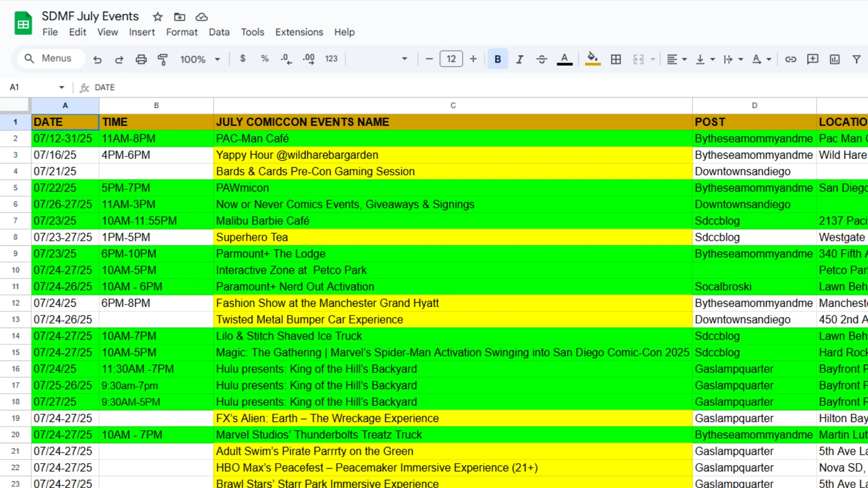Increase decimal places
This screenshot has height=488, width=868.
(309, 59)
